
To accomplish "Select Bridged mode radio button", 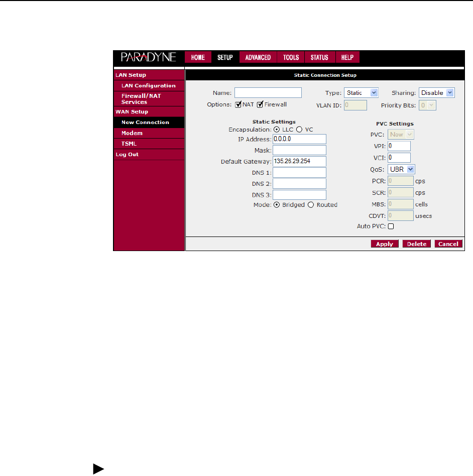I will click(277, 205).
